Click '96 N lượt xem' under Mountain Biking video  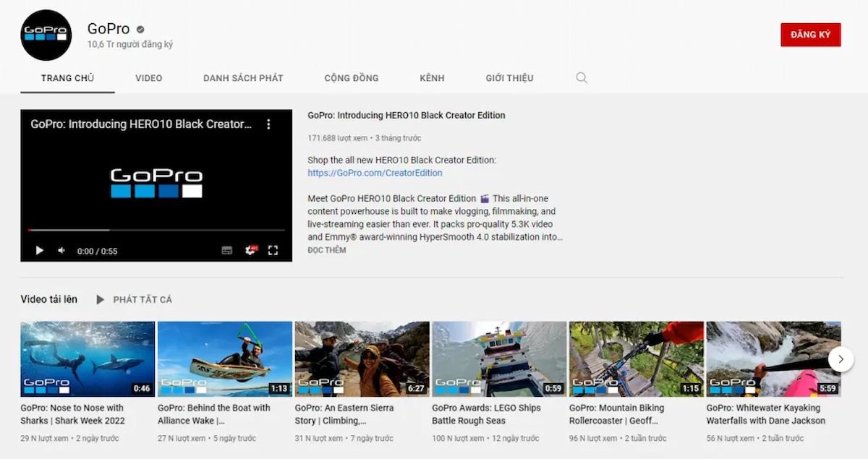(x=593, y=438)
